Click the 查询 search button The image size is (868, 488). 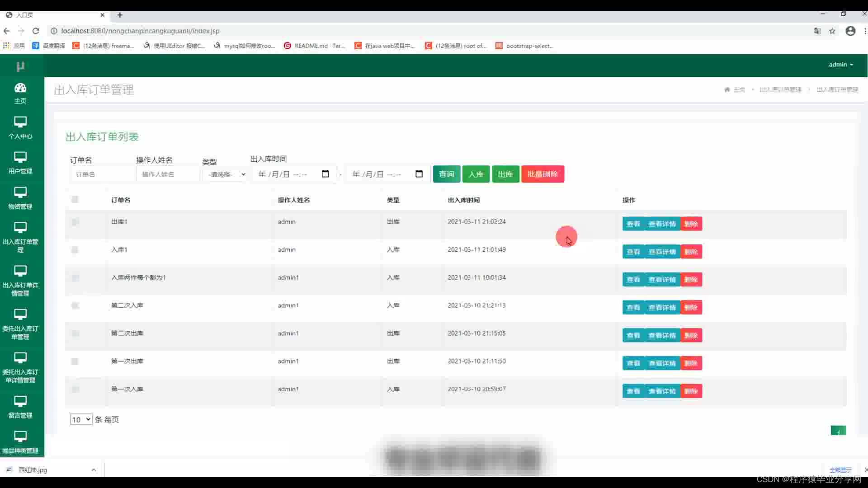pos(446,174)
